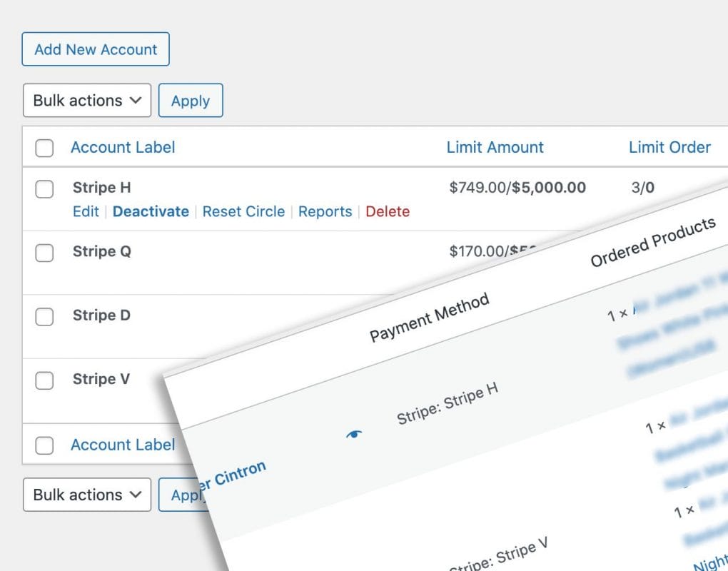Click Reset Circle for Stripe H

tap(243, 211)
